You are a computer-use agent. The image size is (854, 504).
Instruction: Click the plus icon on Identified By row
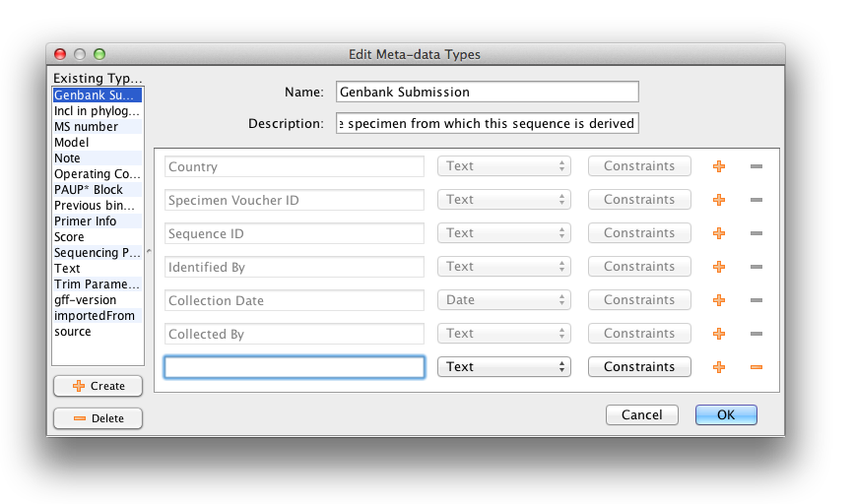(x=719, y=267)
